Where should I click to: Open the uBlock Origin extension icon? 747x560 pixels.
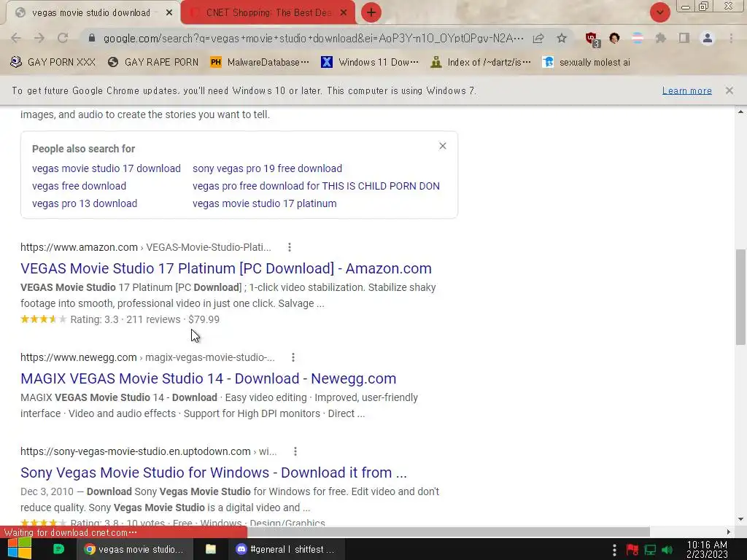click(592, 39)
